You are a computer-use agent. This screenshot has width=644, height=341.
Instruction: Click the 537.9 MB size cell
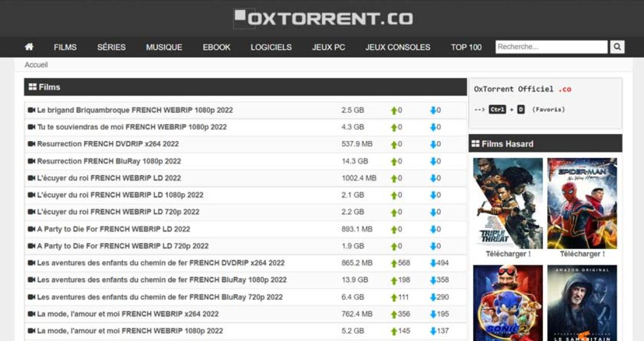357,144
